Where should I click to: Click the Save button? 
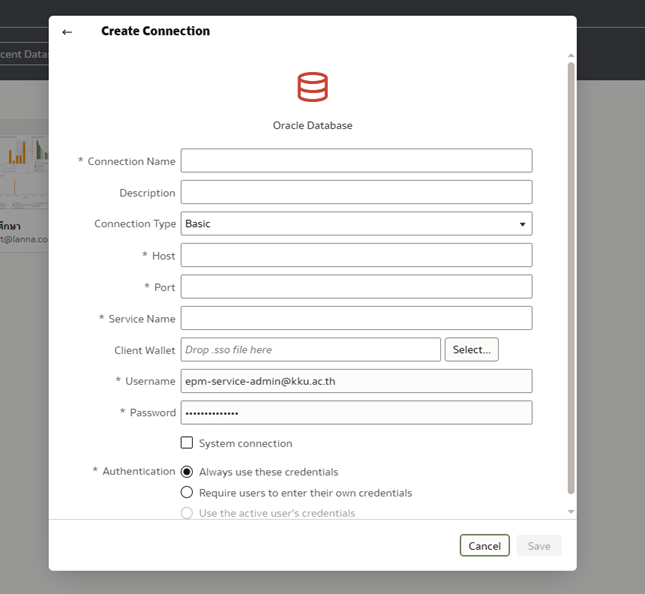539,545
